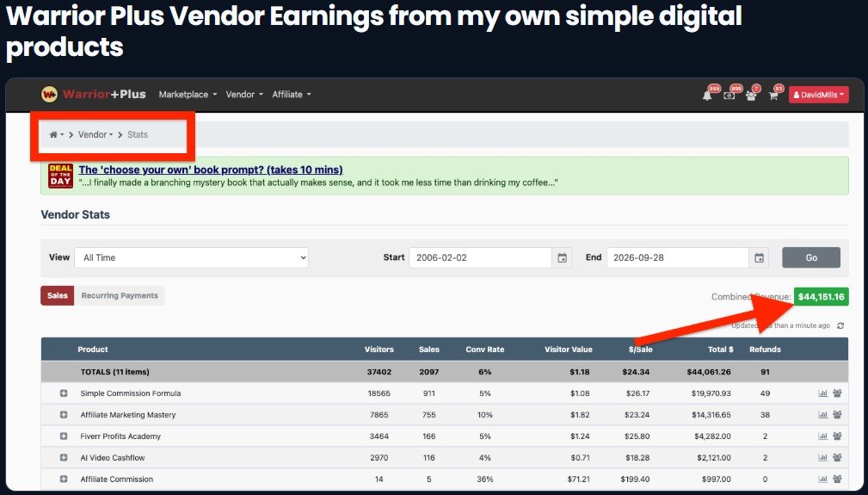868x495 pixels.
Task: Sort by the Visitors column header
Action: (x=379, y=350)
